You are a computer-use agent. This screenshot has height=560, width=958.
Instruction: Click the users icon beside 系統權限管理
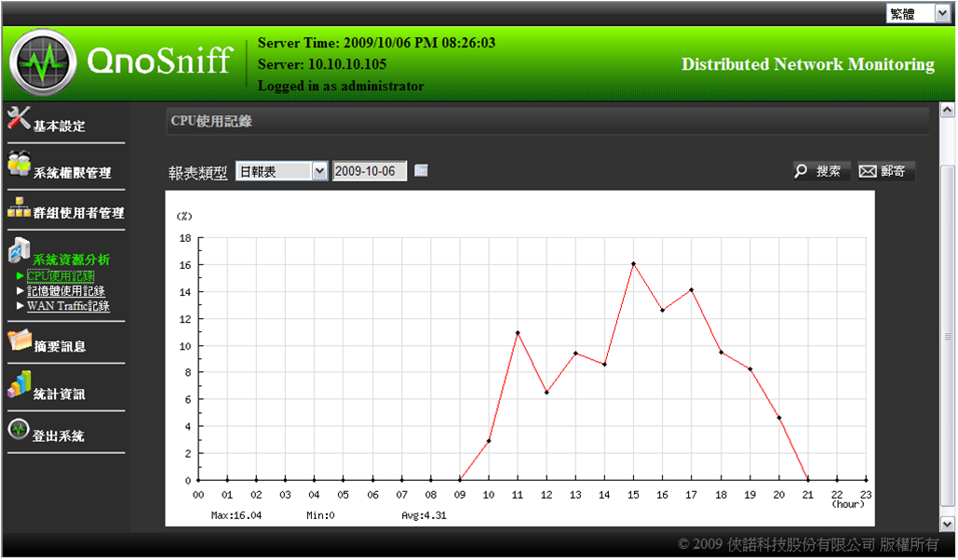coord(19,164)
